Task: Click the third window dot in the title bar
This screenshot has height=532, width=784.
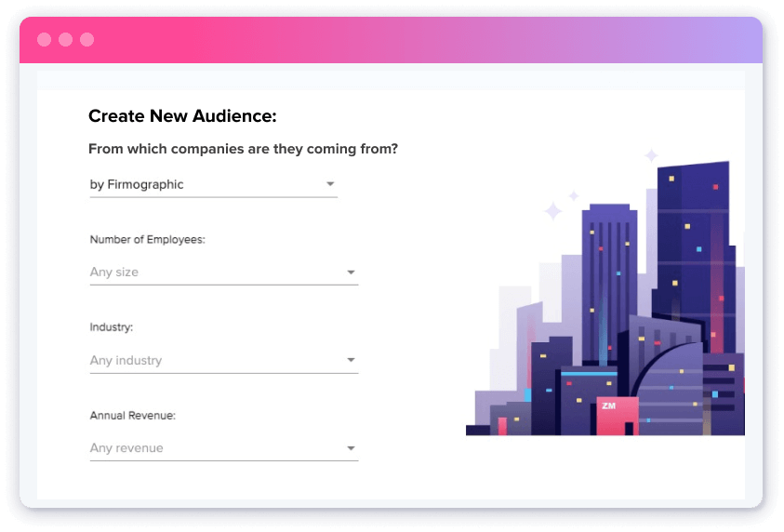Action: [87, 39]
